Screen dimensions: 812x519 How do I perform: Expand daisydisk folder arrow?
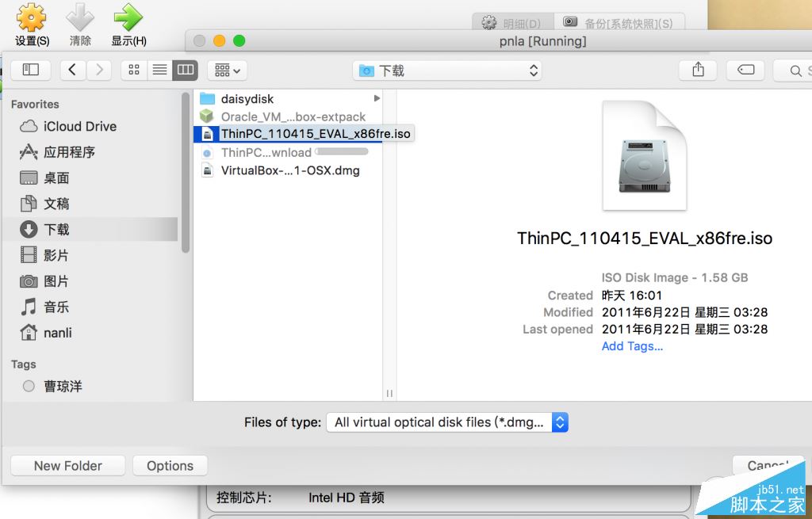tap(377, 98)
